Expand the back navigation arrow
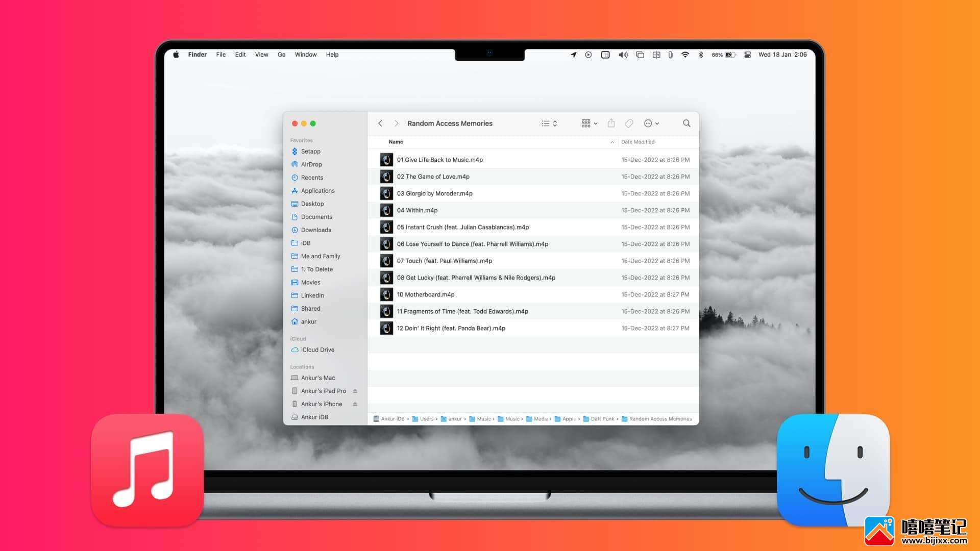Screen dimensions: 980x551 (x=380, y=123)
